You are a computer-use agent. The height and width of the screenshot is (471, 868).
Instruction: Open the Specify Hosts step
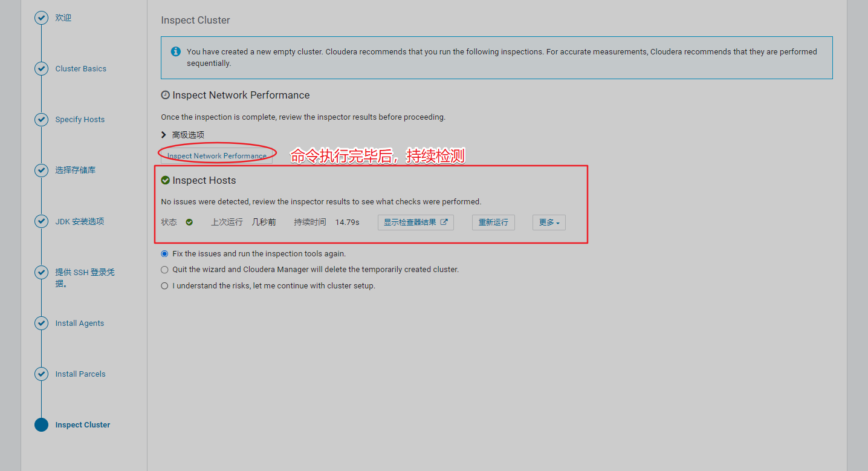(80, 120)
